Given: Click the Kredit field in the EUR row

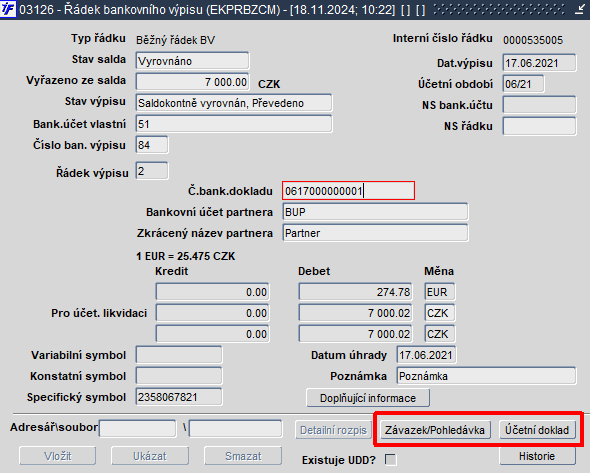Looking at the screenshot, I should (x=212, y=292).
